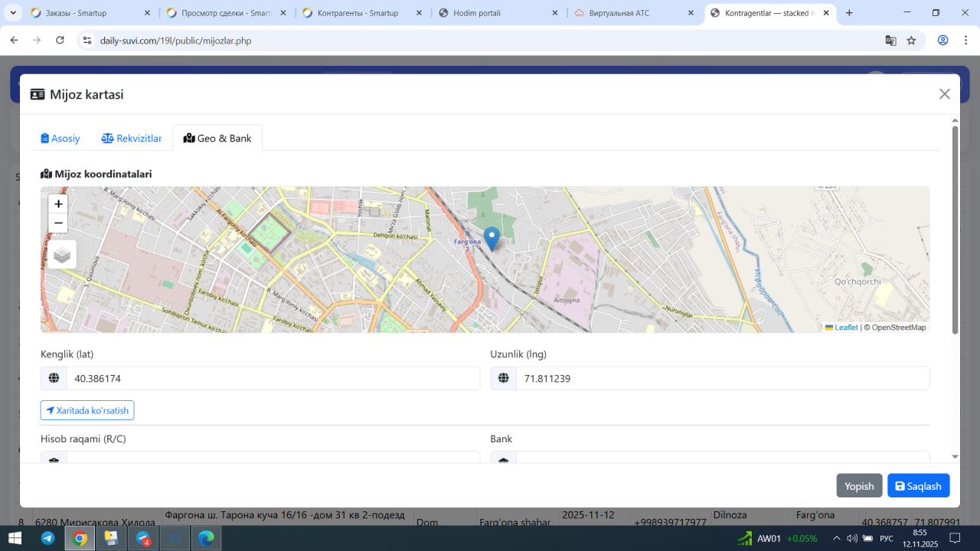Expand the browser tab search dropdown
The image size is (980, 551).
pyautogui.click(x=13, y=13)
